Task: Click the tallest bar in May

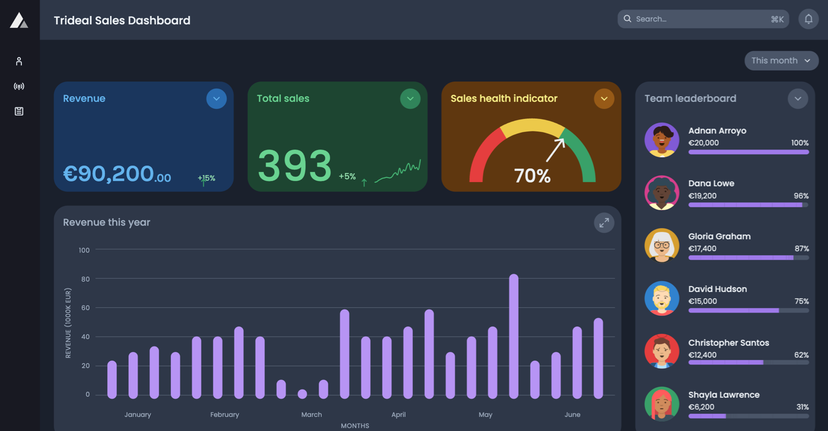Action: coord(513,336)
